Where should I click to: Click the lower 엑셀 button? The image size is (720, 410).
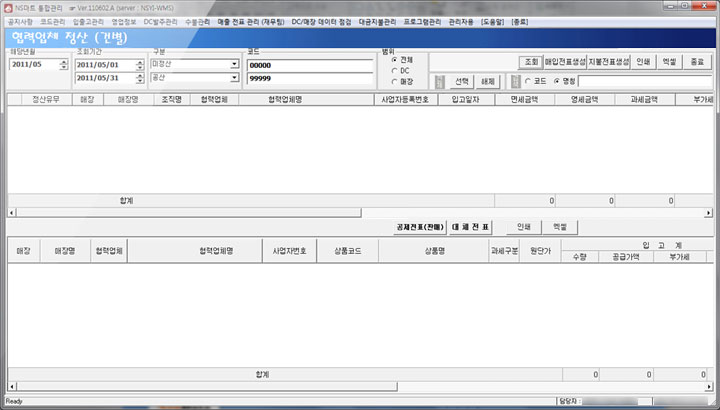click(x=560, y=227)
